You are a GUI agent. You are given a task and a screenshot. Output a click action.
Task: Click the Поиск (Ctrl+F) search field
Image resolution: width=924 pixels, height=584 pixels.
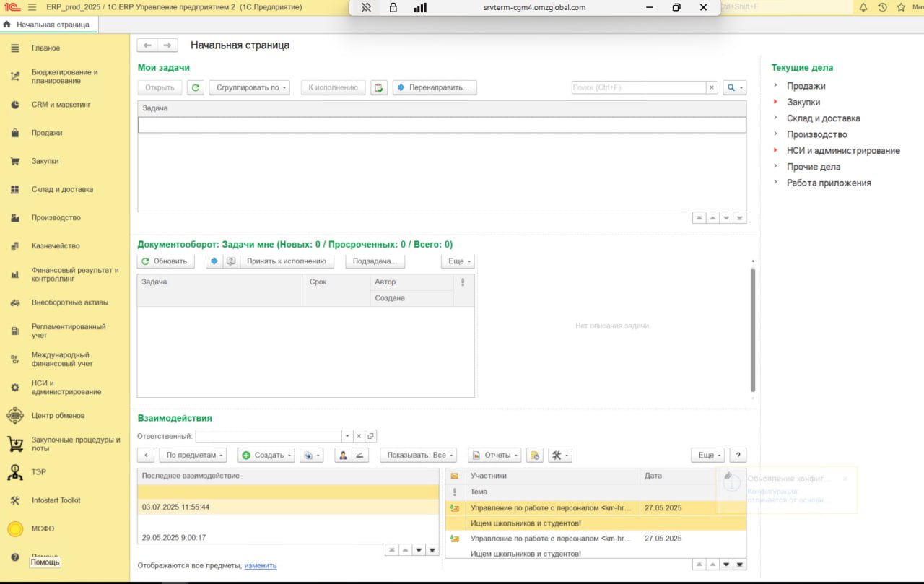pos(637,87)
